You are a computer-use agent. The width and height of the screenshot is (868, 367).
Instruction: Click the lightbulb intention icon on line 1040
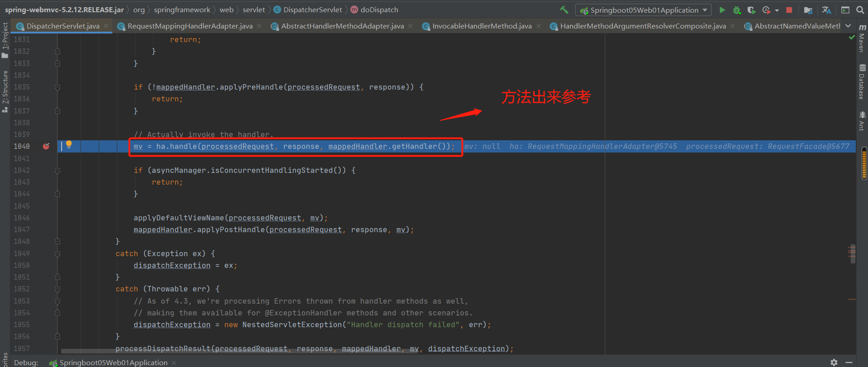click(69, 144)
